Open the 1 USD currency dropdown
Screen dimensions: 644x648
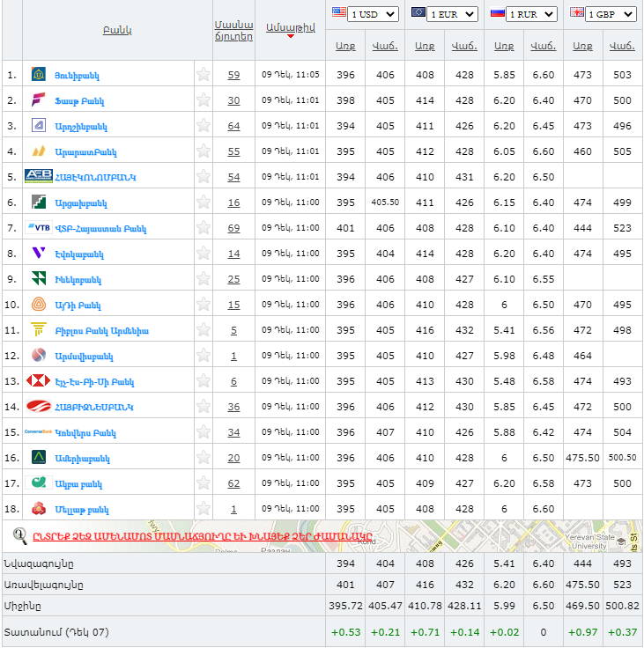373,14
